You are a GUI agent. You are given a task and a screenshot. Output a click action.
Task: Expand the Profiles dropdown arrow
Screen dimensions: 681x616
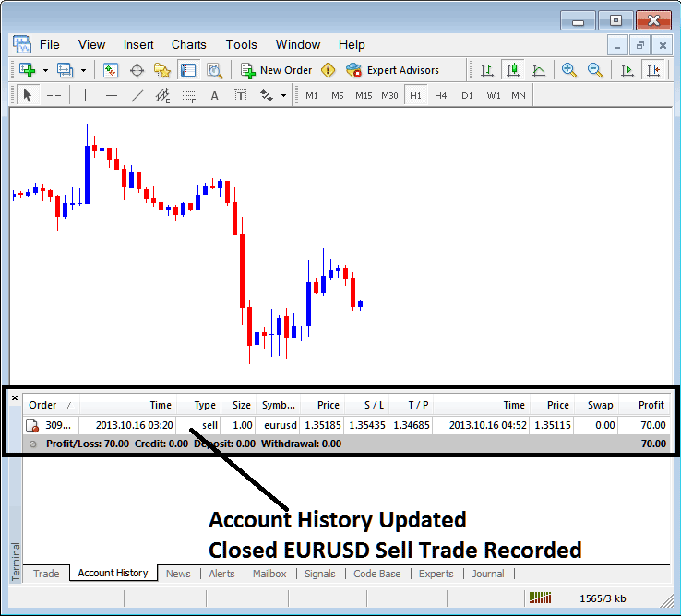(83, 70)
